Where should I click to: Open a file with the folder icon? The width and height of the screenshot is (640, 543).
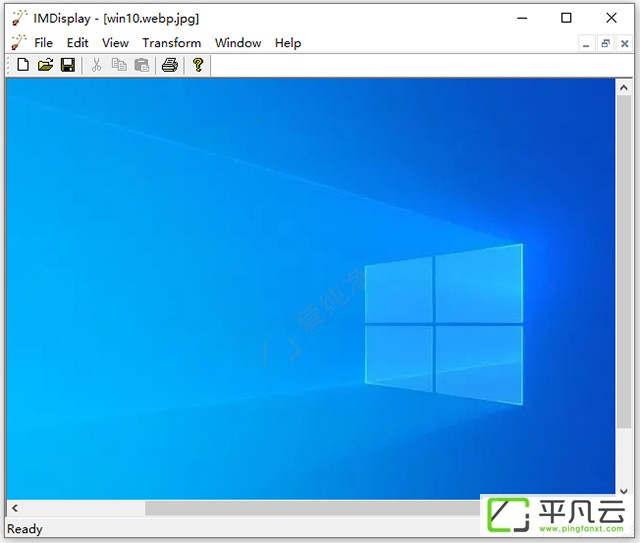pyautogui.click(x=45, y=65)
